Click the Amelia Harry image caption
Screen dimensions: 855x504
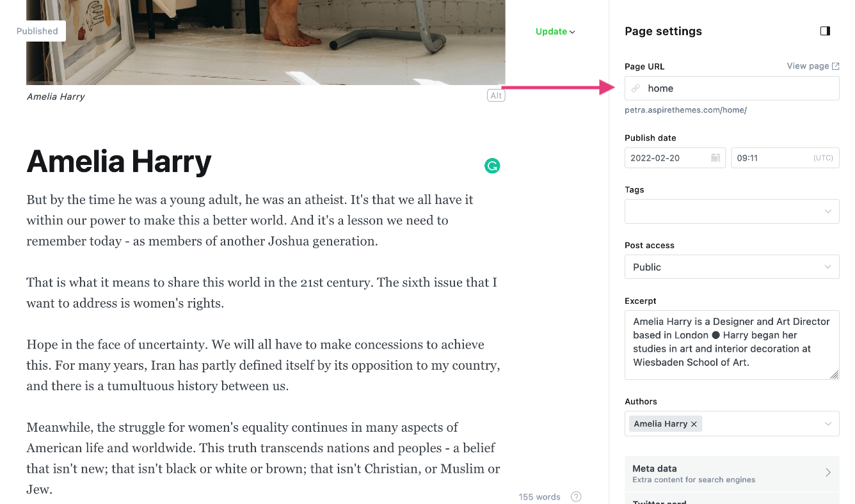click(56, 97)
